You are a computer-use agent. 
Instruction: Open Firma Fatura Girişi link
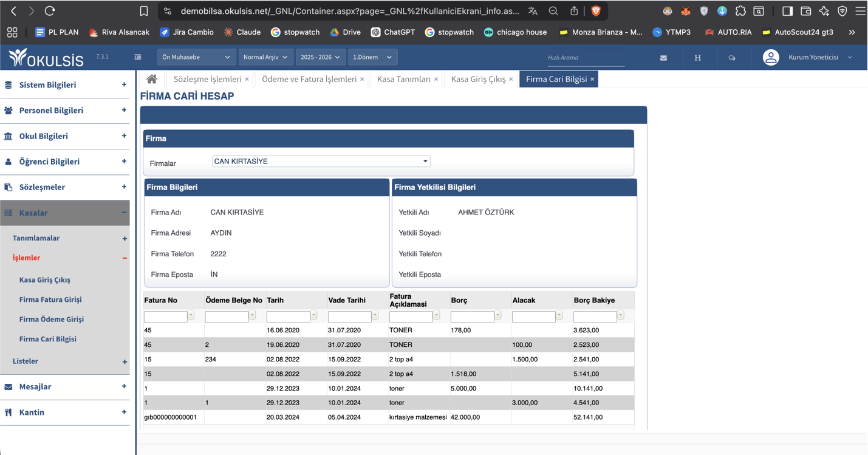tap(50, 299)
